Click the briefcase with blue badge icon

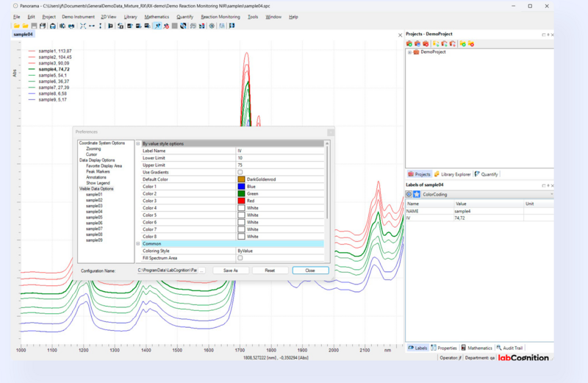point(417,44)
